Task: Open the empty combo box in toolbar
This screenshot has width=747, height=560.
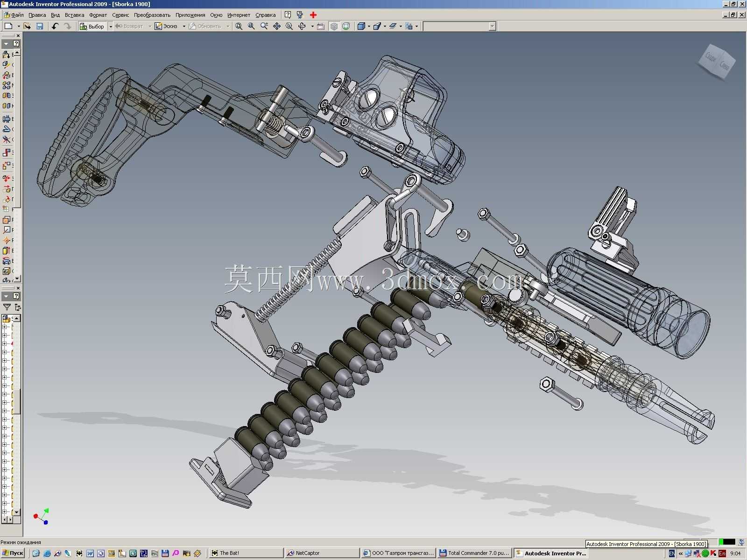Action: coord(459,26)
